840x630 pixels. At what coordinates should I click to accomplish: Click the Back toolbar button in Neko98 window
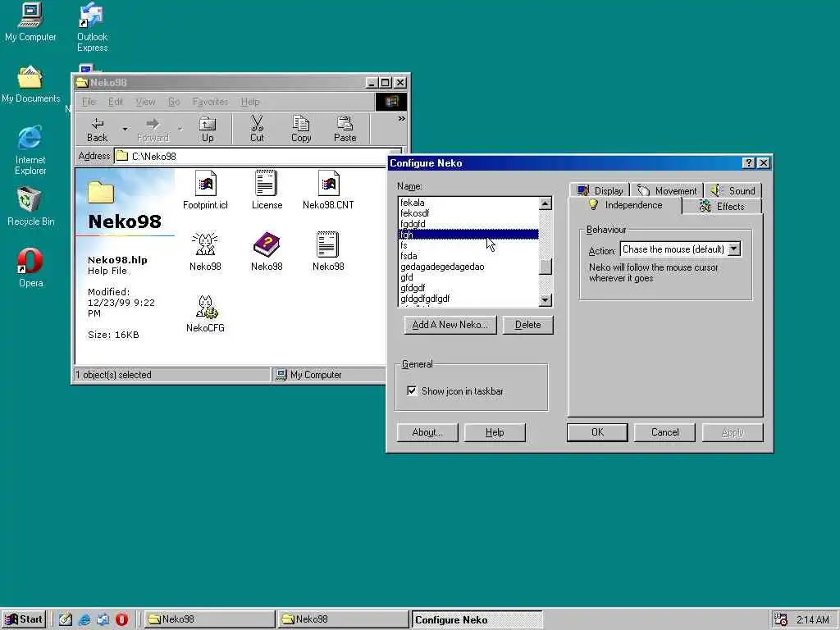point(97,130)
